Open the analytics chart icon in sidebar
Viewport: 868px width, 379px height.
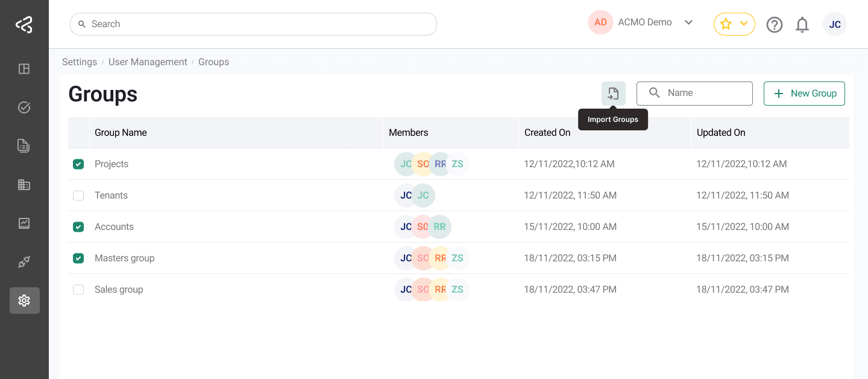point(24,223)
